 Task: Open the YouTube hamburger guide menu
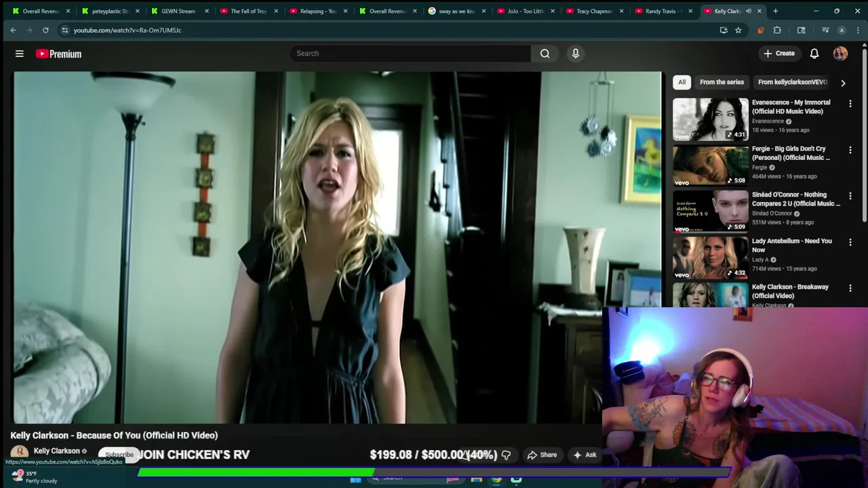click(20, 54)
